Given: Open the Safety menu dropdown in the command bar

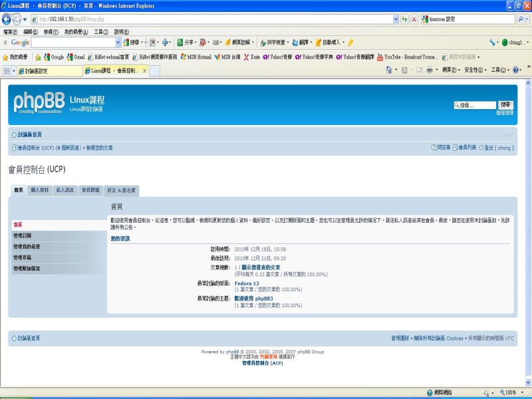Looking at the screenshot, I should [x=475, y=70].
